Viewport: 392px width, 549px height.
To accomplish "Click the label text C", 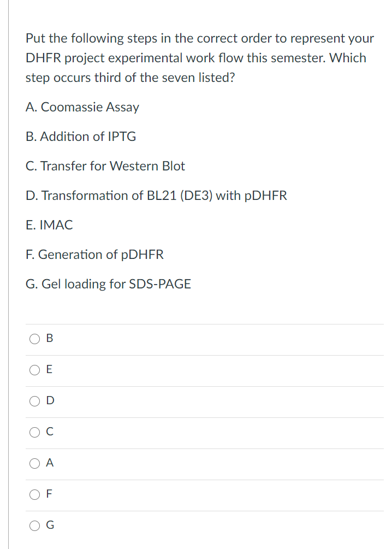I will tap(49, 432).
